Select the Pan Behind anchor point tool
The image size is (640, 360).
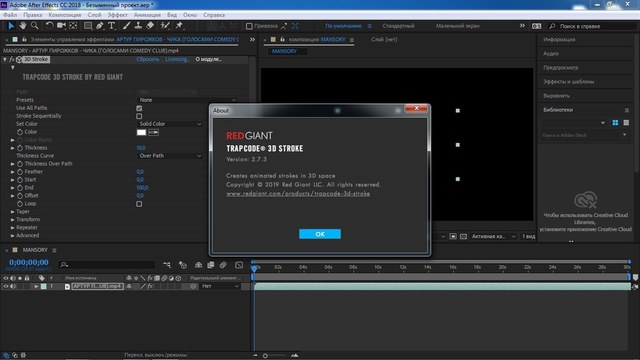(x=73, y=26)
